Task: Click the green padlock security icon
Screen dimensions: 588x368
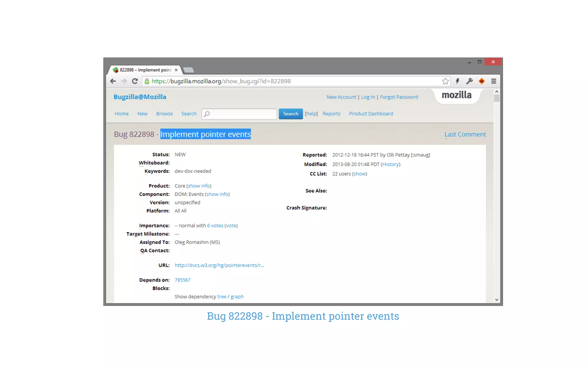Action: pyautogui.click(x=147, y=81)
